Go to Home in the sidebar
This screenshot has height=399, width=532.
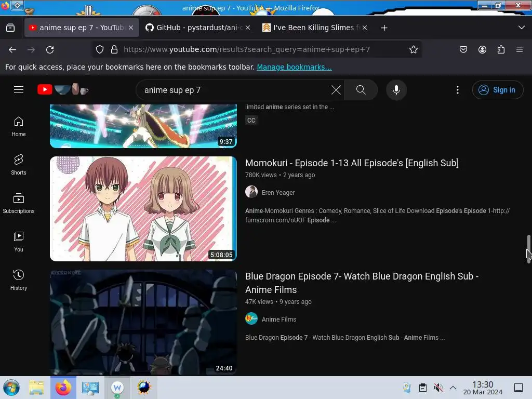point(19,127)
